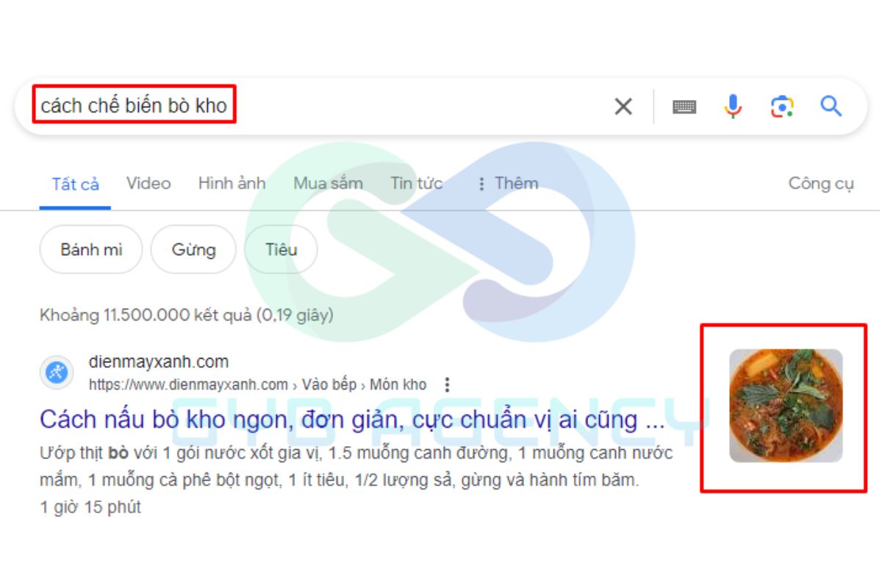Start voice search with the microphone icon
Viewport: 882px width, 588px height.
(733, 107)
